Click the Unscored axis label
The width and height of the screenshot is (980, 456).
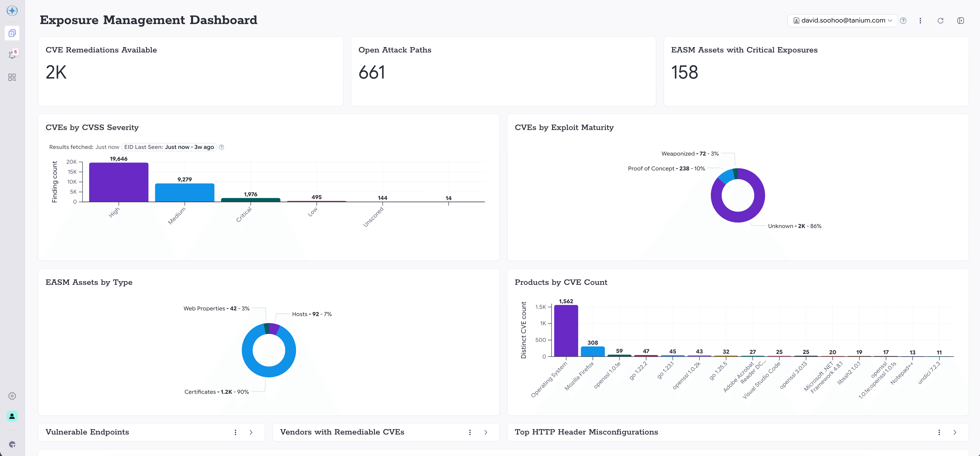[373, 217]
